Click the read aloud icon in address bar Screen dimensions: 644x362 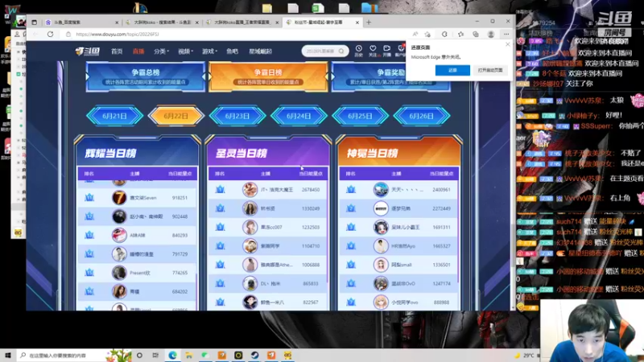[x=415, y=34]
